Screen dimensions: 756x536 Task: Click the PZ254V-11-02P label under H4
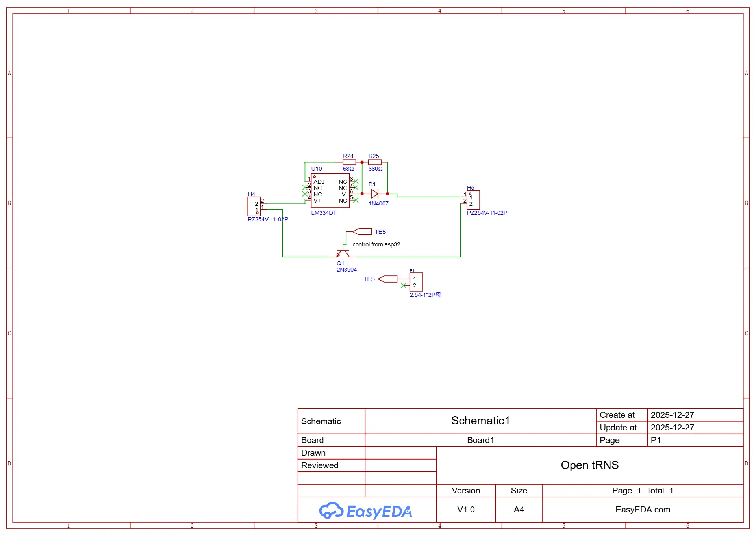(x=268, y=219)
